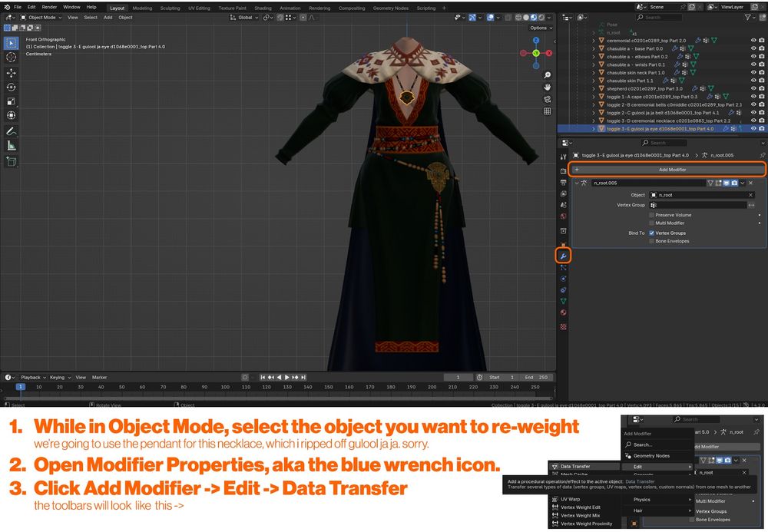Choose the combined Transform tool
Screen dimensions: 768x532
pos(12,115)
